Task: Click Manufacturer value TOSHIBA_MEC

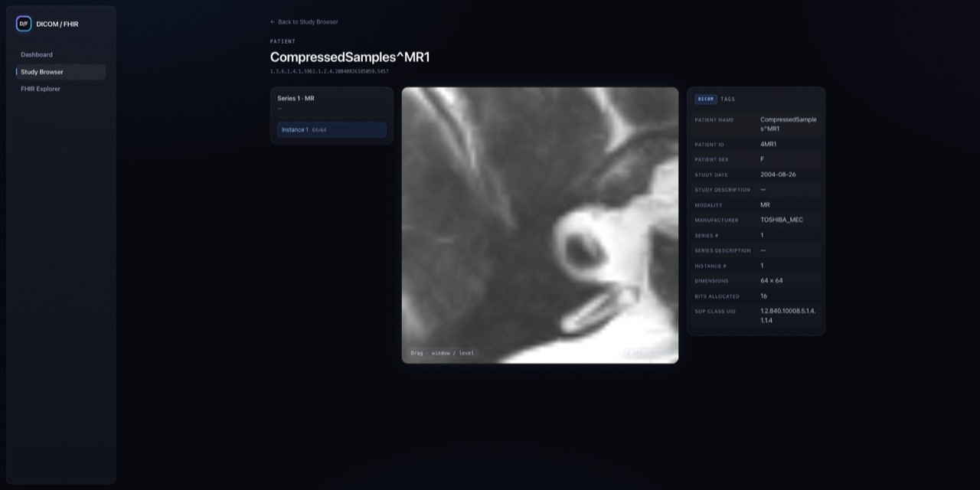Action: tap(782, 220)
